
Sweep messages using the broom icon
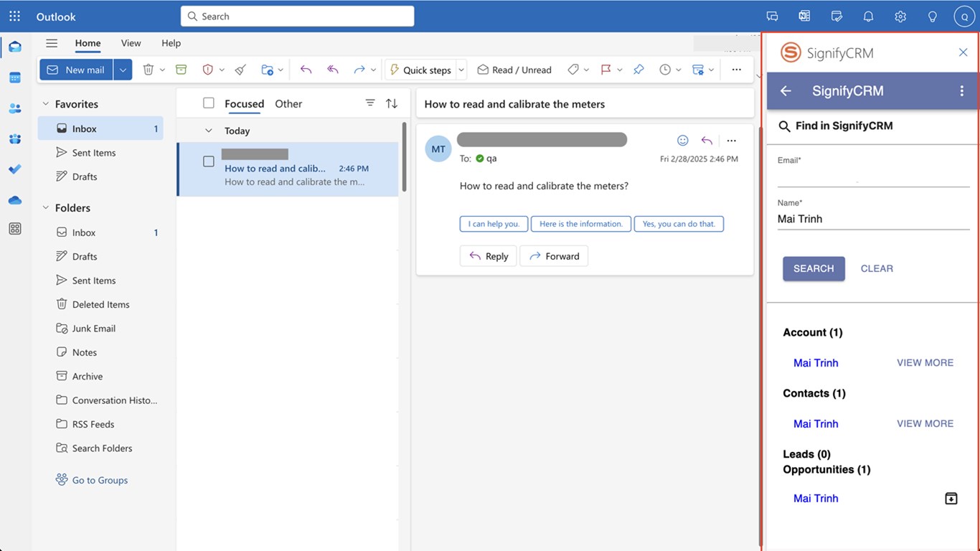(240, 70)
